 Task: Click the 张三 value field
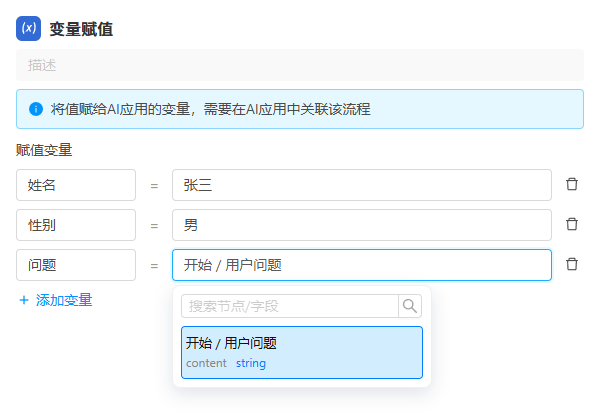361,185
